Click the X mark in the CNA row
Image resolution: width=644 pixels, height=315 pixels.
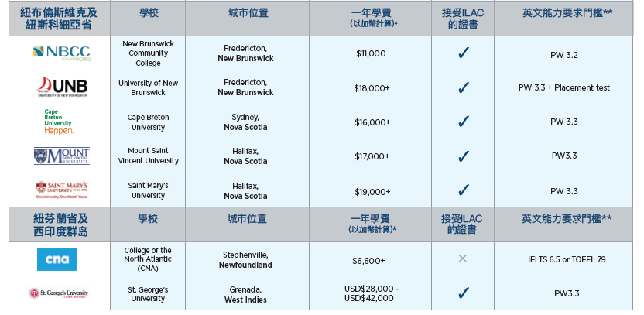tap(462, 259)
